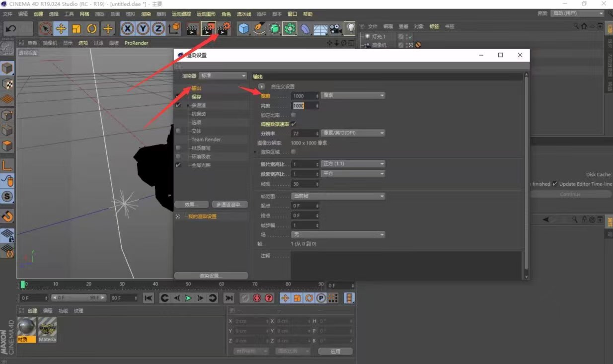
Task: Open the width unit 像素 dropdown
Action: (353, 95)
